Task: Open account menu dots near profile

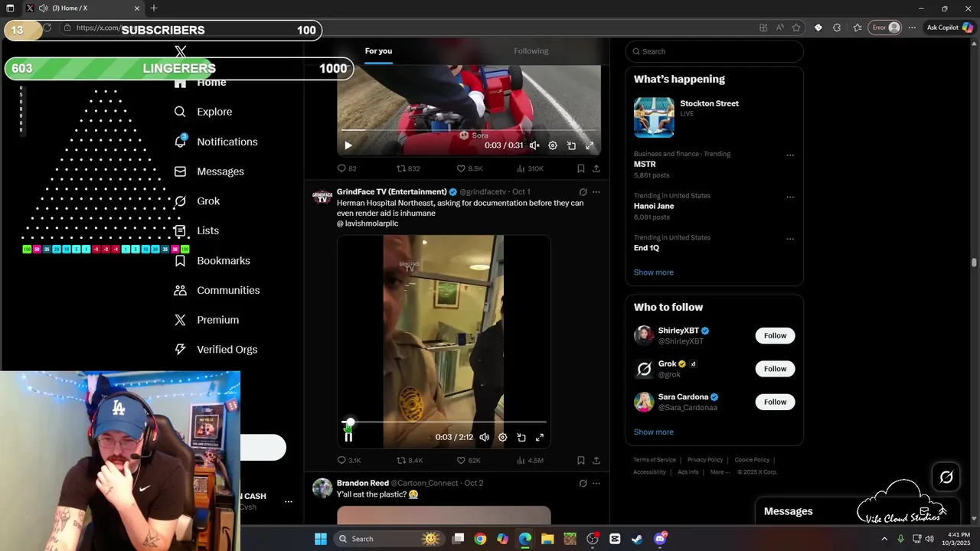Action: point(289,502)
